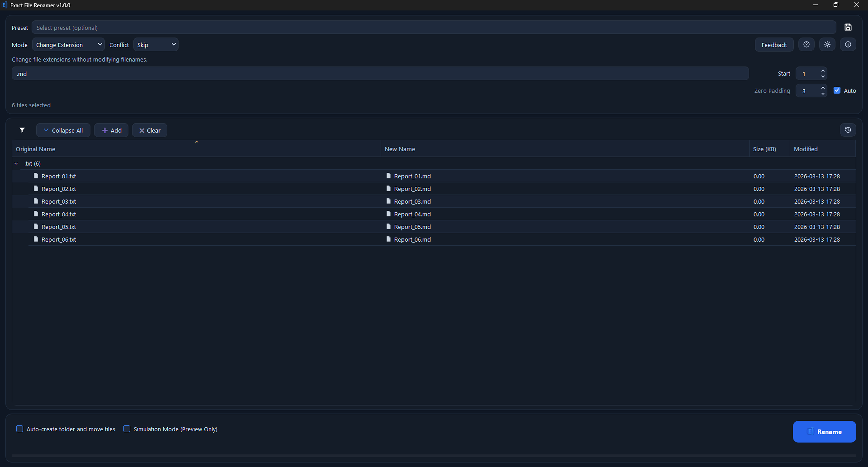The height and width of the screenshot is (467, 868).
Task: Enable Auto-create folder and move files
Action: [x=20, y=429]
